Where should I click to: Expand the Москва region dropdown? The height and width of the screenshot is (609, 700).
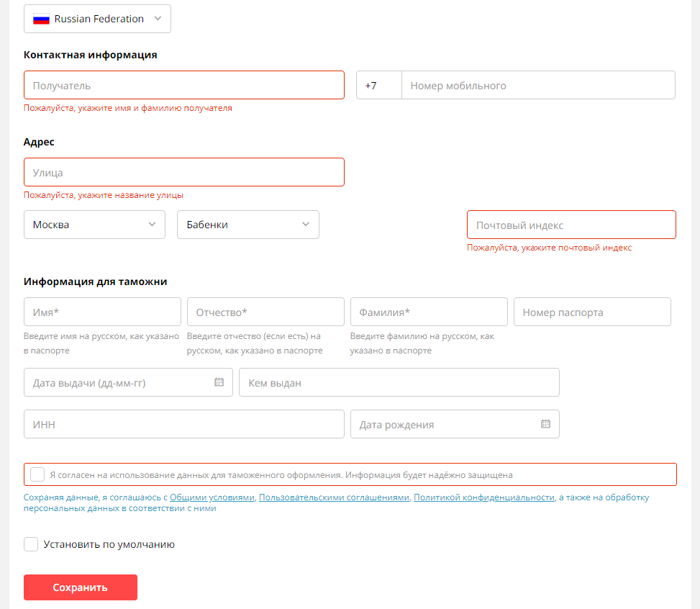click(x=95, y=225)
